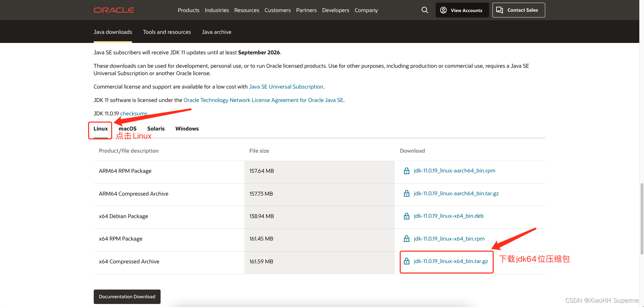Select the Java downloads tab

(113, 32)
